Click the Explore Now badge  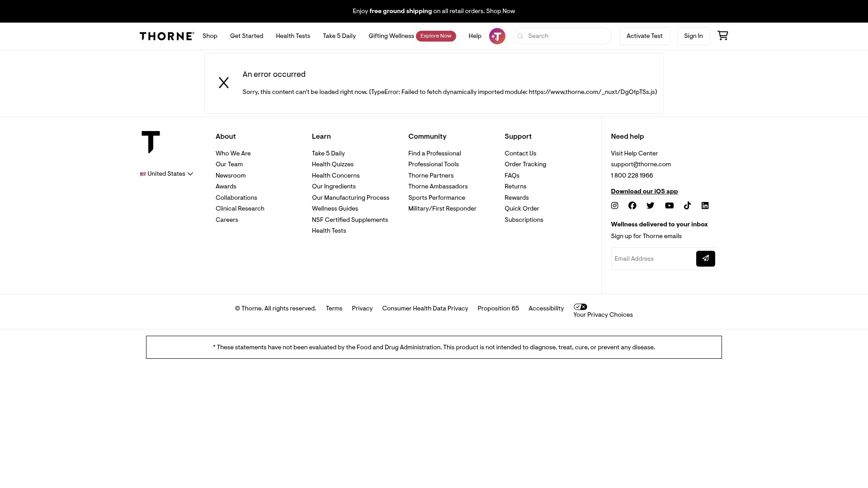pos(436,36)
